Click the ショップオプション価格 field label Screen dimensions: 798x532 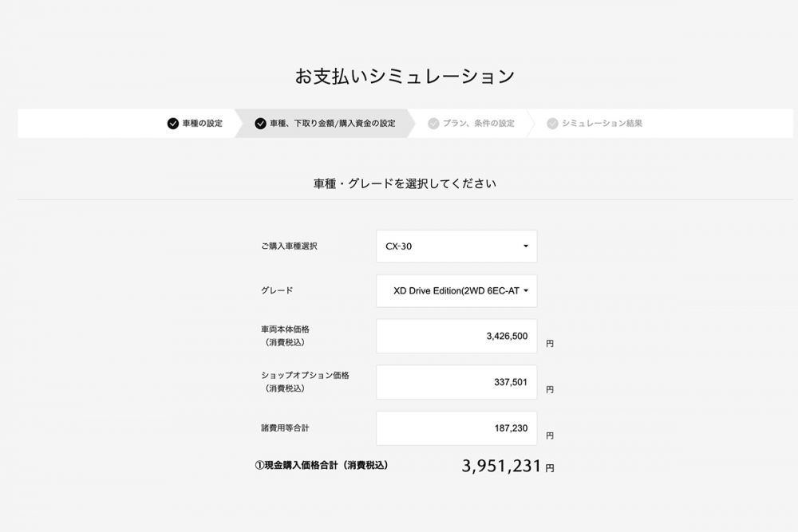(306, 375)
